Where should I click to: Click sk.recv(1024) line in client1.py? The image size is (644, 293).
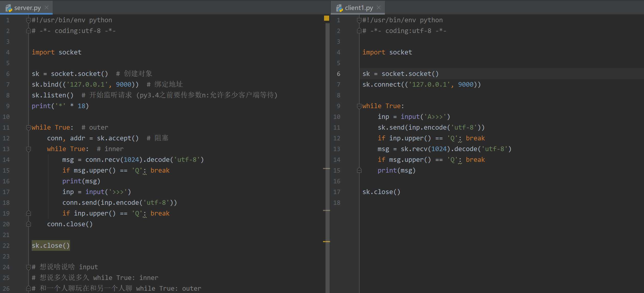pyautogui.click(x=445, y=149)
